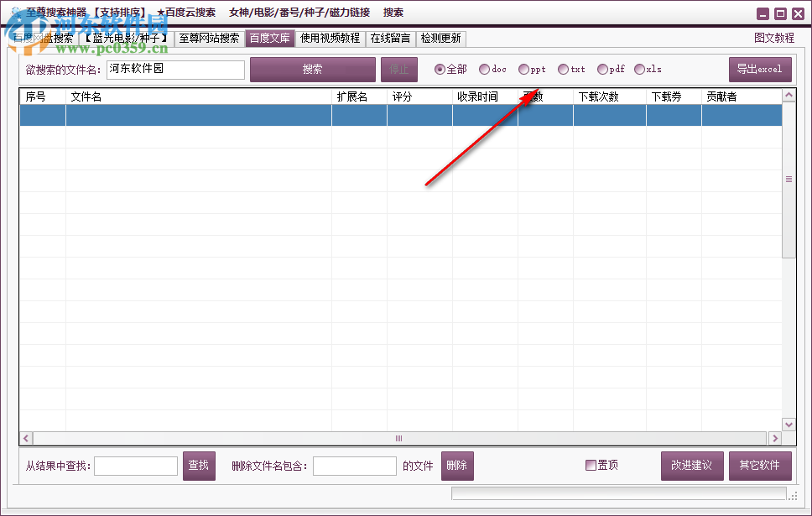Select the 百度文库 tab

[270, 39]
